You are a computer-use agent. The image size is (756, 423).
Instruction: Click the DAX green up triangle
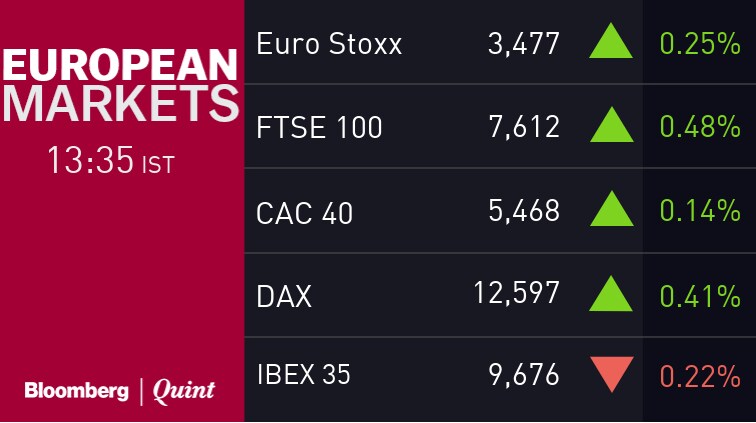611,295
